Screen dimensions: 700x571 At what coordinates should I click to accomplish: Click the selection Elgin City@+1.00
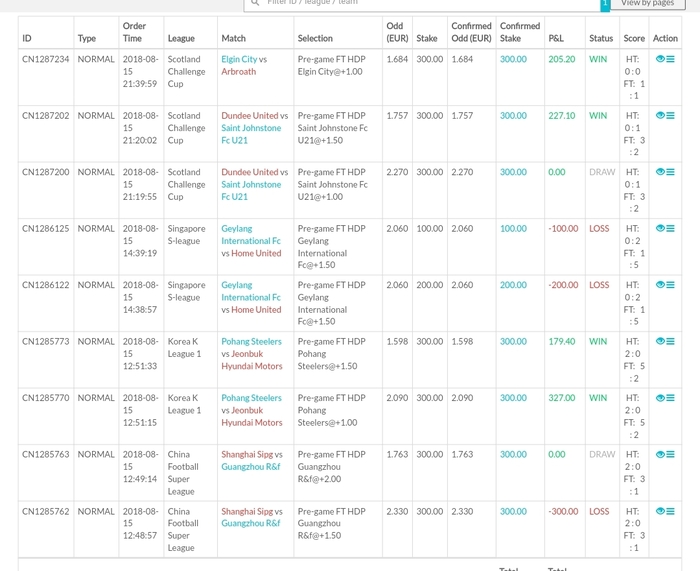point(330,71)
